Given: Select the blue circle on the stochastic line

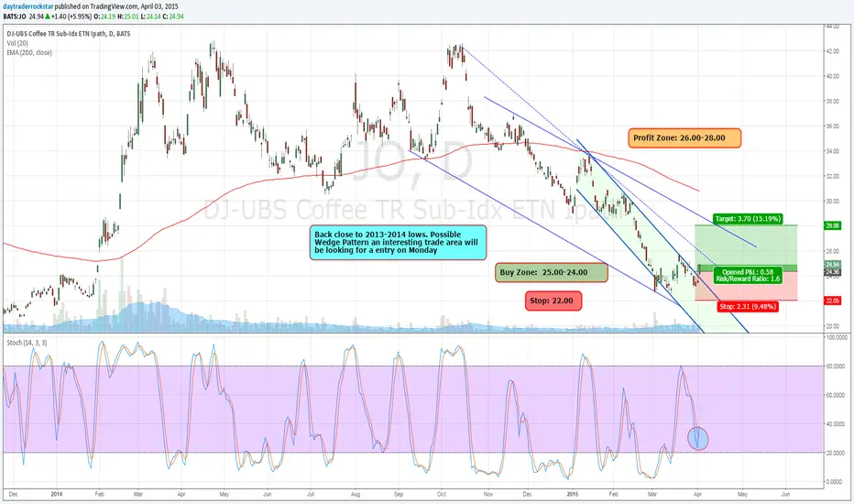Looking at the screenshot, I should (697, 439).
